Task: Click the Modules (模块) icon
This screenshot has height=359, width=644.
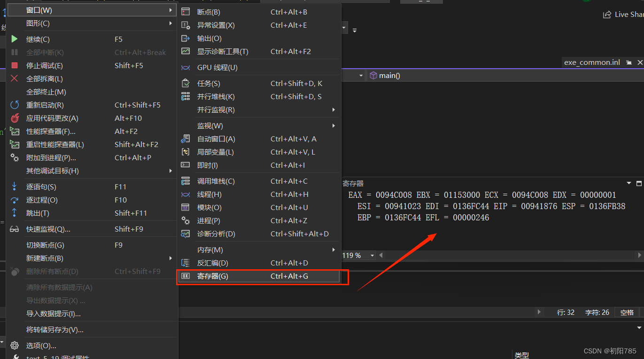Action: (x=186, y=207)
